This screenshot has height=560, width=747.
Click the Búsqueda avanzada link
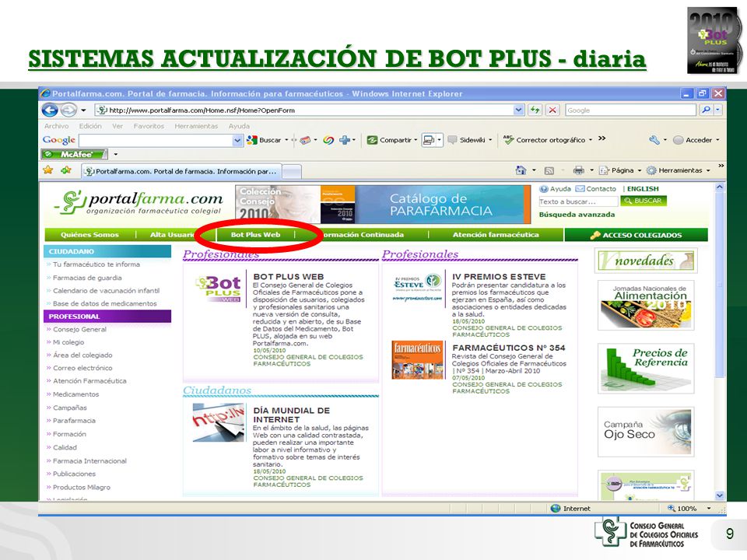(x=577, y=215)
